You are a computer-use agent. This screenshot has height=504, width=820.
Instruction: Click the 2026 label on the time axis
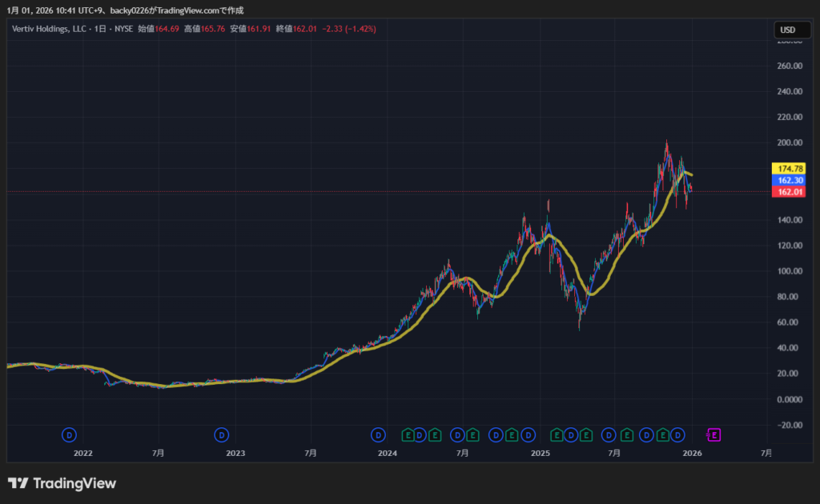[x=693, y=453]
